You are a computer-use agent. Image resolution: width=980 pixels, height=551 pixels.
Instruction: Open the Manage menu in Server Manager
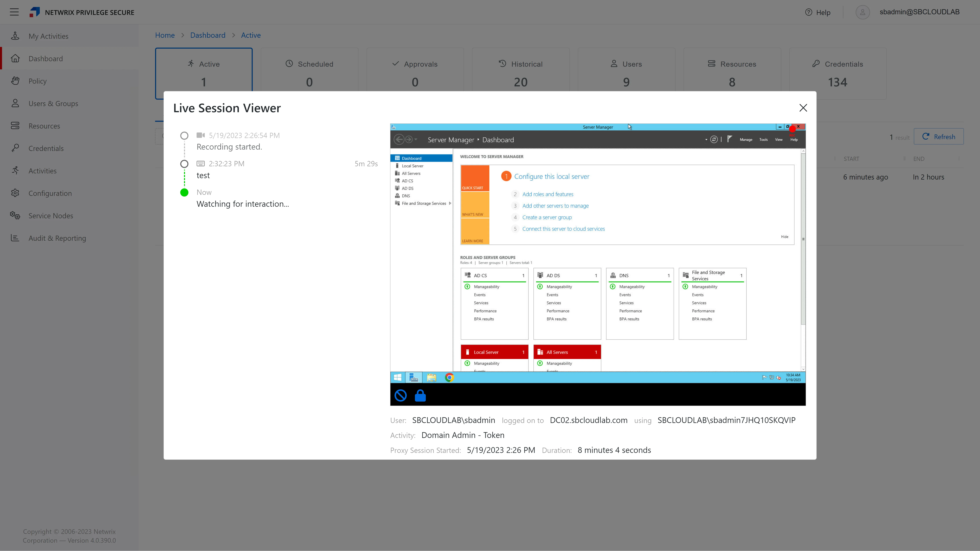(x=746, y=140)
